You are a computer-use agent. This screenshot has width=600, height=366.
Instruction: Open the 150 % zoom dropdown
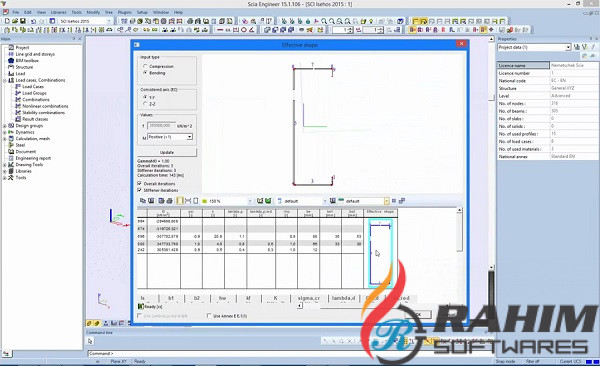(x=250, y=201)
